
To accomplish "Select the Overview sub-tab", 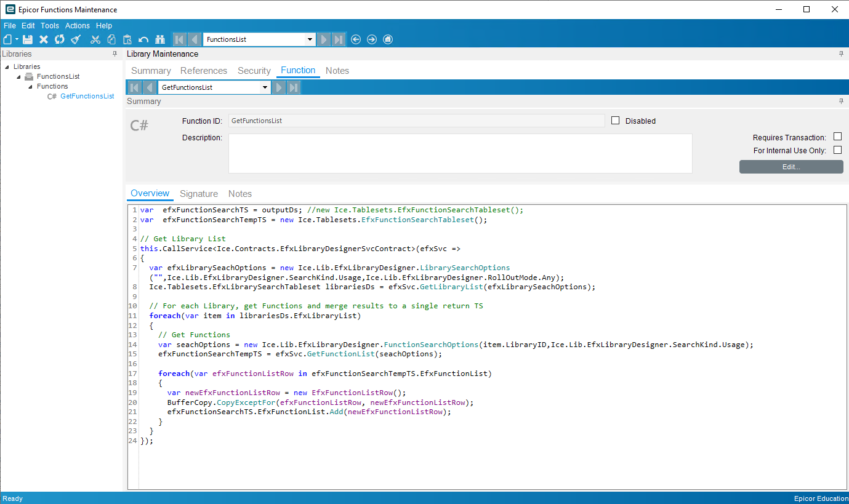I will [x=150, y=193].
